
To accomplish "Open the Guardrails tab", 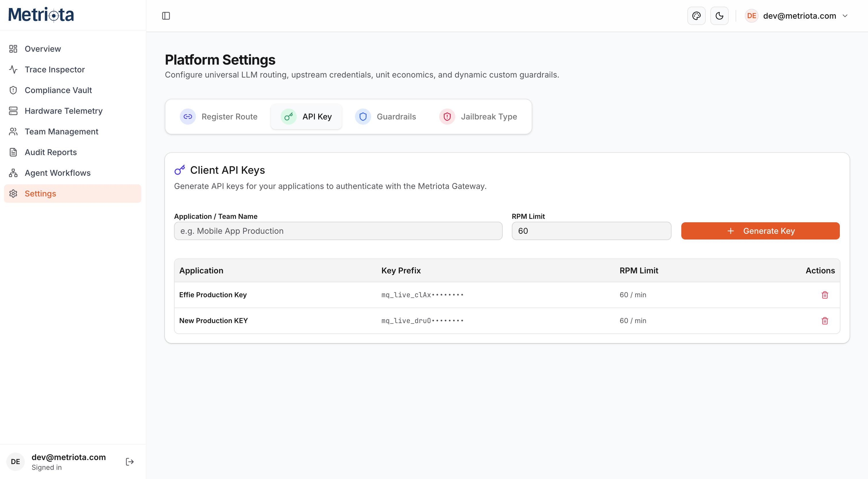I will [385, 117].
